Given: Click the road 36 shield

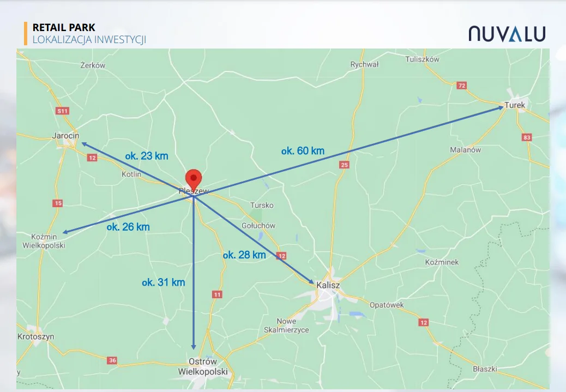Looking at the screenshot, I should pos(112,360).
